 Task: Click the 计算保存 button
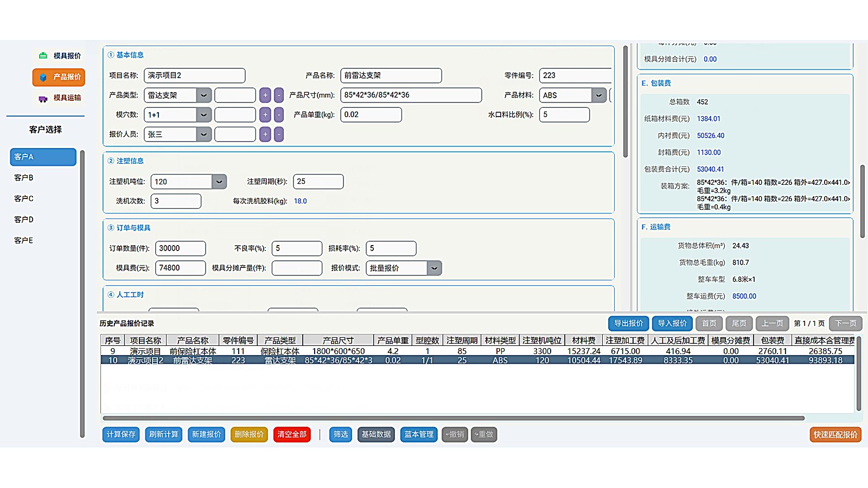pos(121,435)
